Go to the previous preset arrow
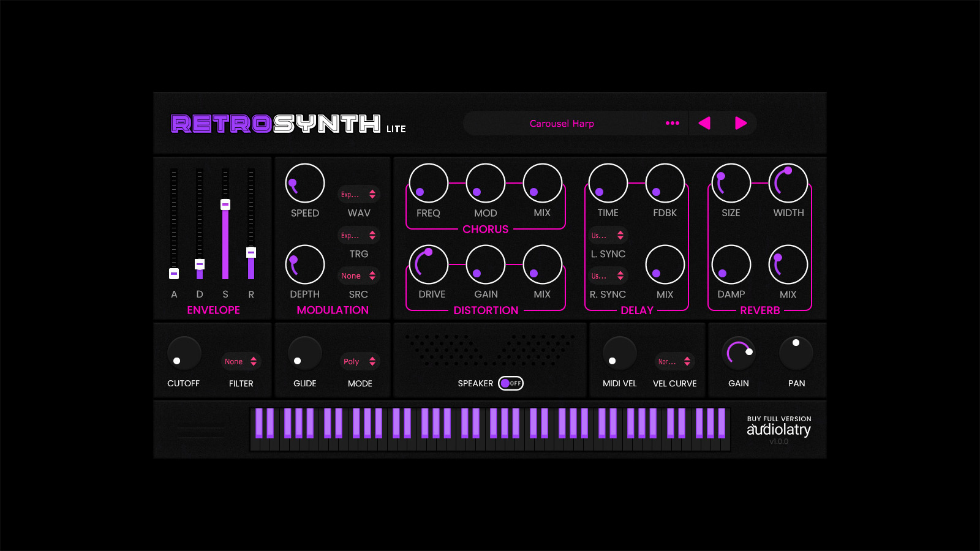Viewport: 980px width, 551px height. coord(704,123)
